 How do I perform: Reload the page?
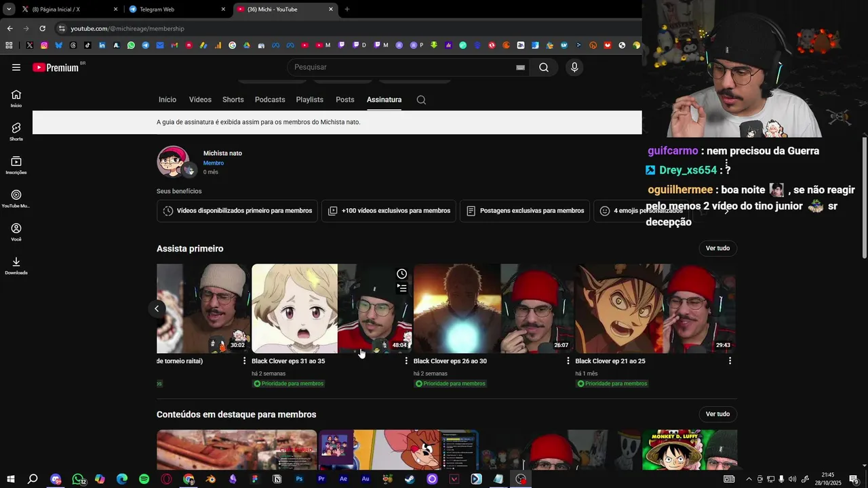coord(42,28)
